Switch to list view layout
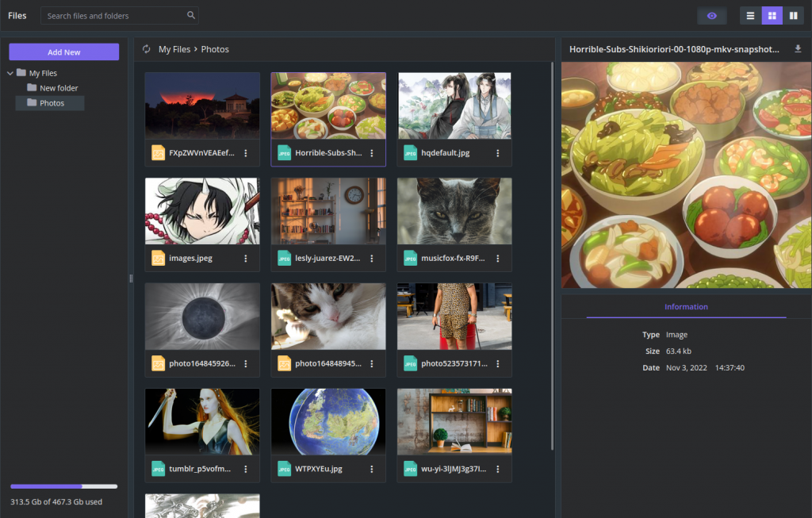812x518 pixels. point(749,15)
